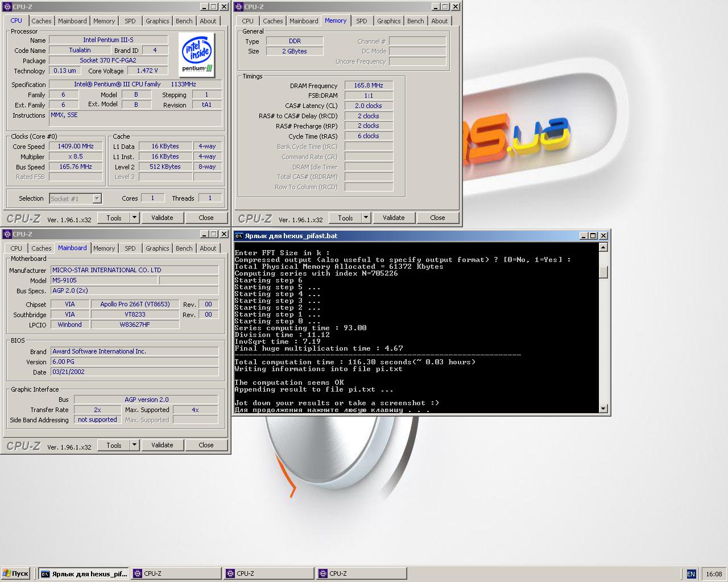Click the x 8.5 multiplier value

(76, 156)
